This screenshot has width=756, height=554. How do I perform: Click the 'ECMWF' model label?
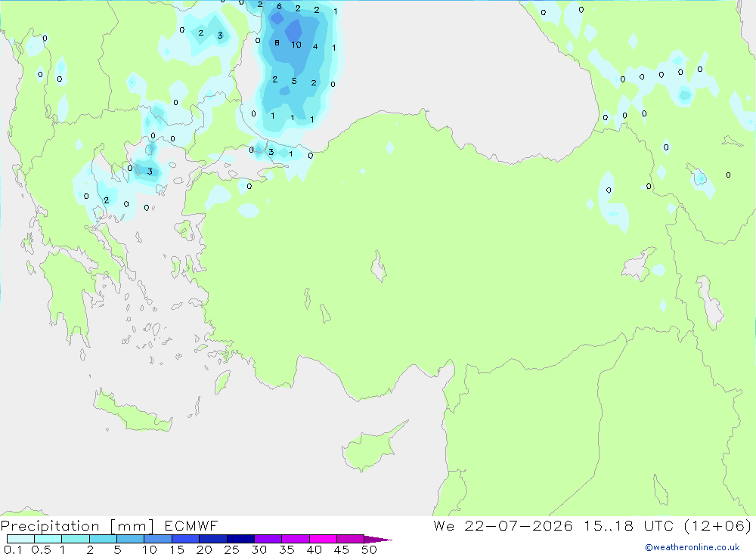tap(191, 525)
